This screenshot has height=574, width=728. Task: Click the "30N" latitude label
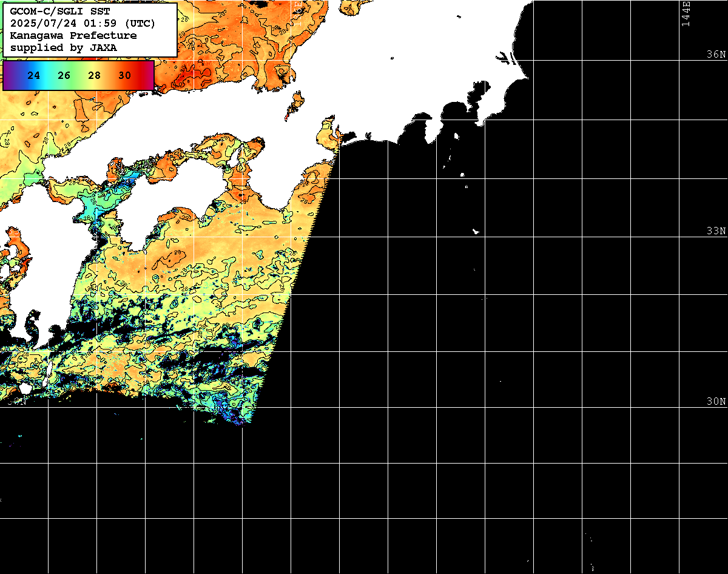(x=716, y=401)
